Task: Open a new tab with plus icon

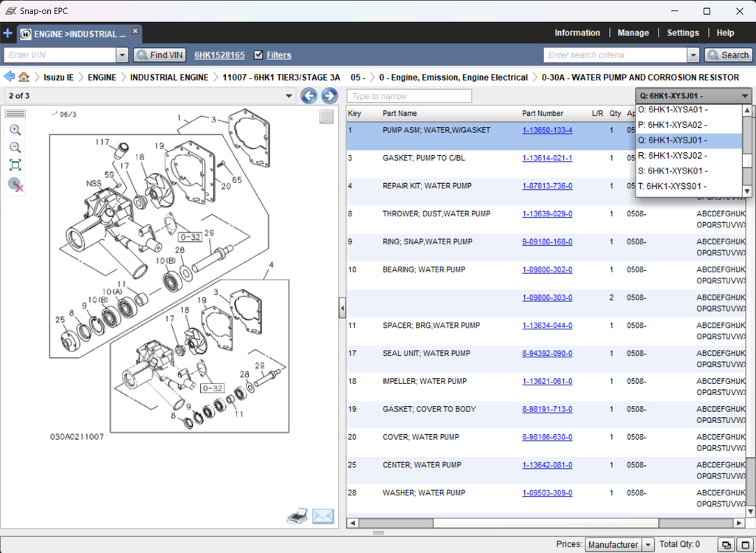Action: pos(7,33)
